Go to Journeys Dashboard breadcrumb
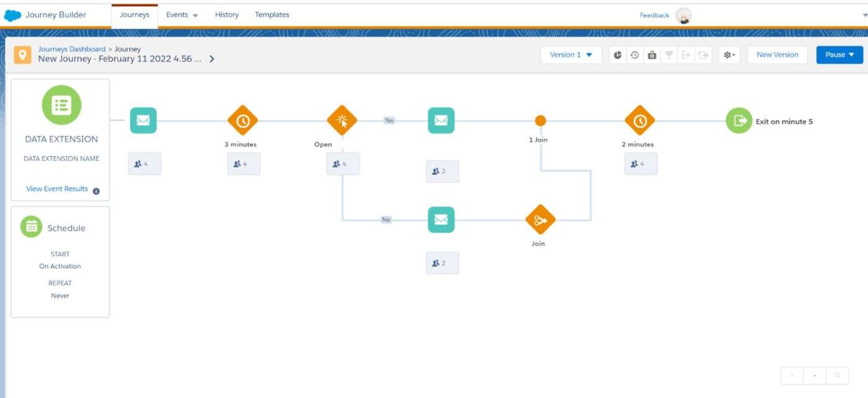 [72, 49]
